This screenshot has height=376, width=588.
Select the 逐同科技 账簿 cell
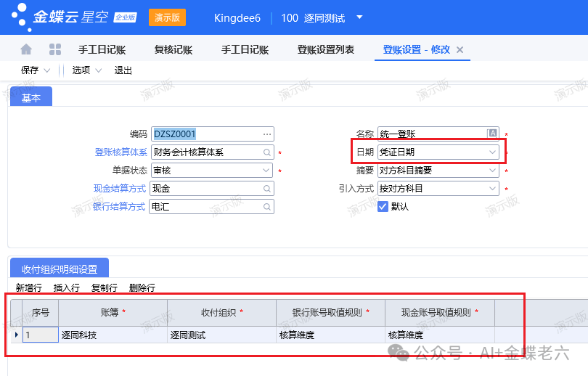[x=113, y=335]
